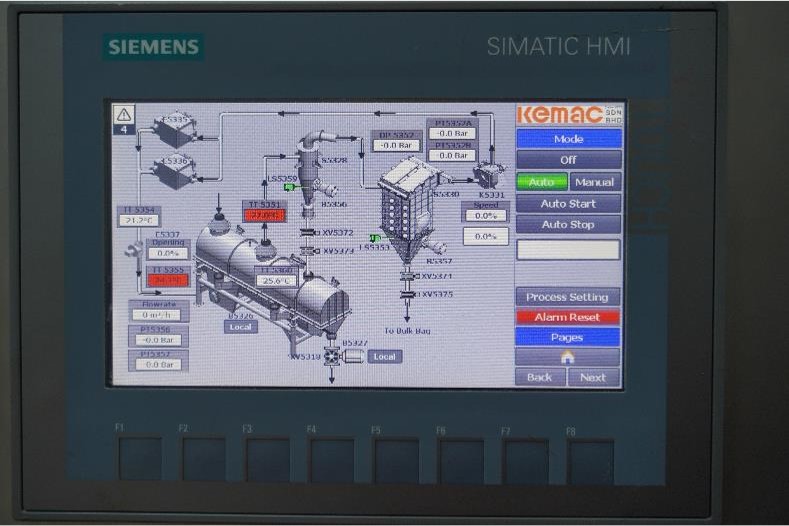Select the XV5373 valve symbol
This screenshot has width=789, height=526.
point(308,251)
